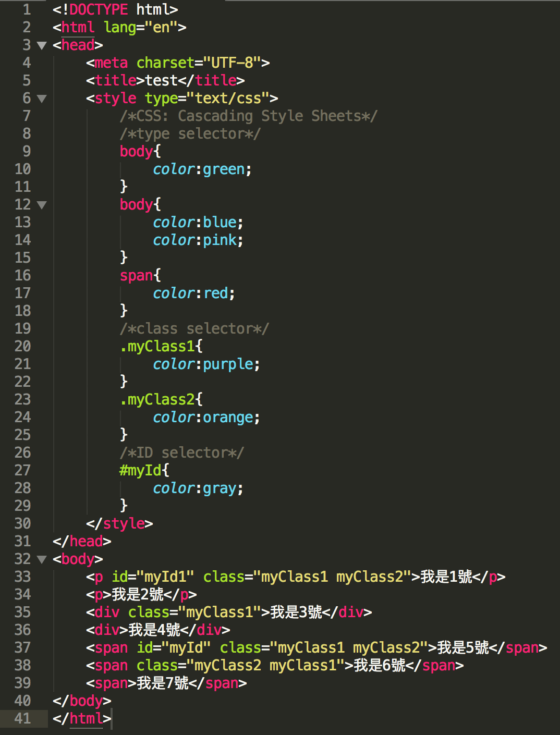Click the 'span{' selector line
This screenshot has width=560, height=735.
click(x=141, y=275)
